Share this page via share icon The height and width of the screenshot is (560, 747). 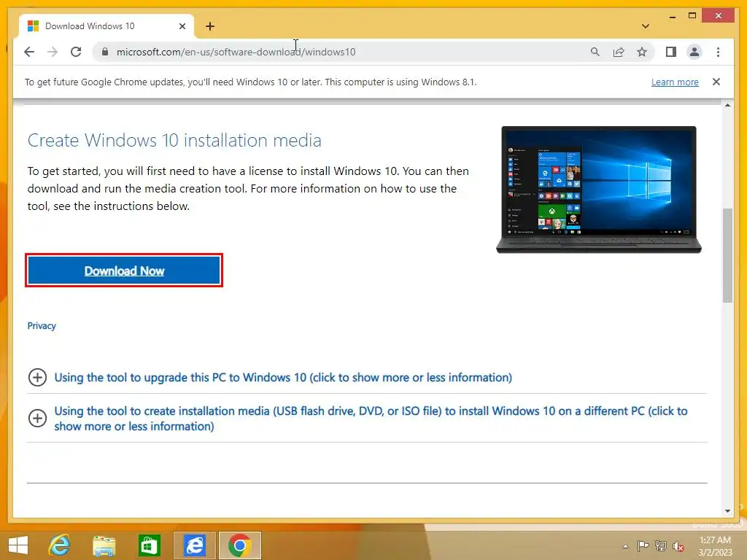point(619,52)
